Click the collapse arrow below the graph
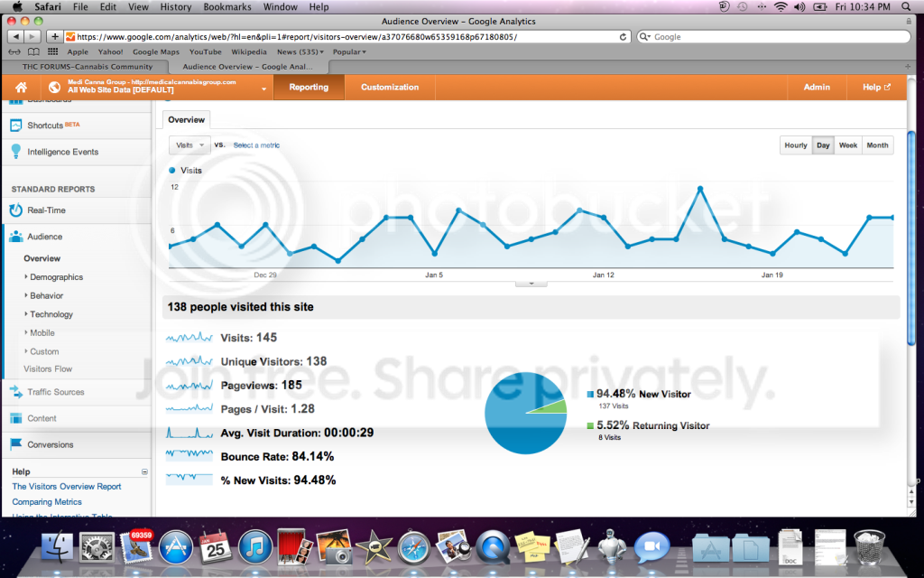The image size is (924, 578). 531,284
